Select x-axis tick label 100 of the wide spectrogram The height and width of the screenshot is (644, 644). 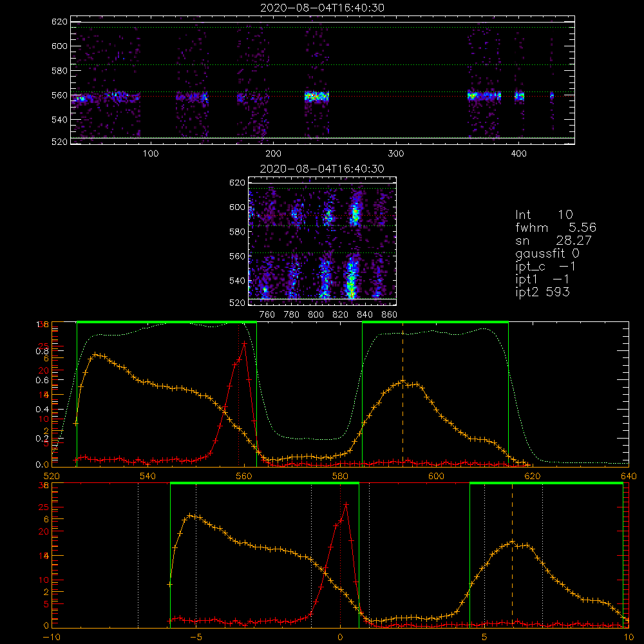click(150, 154)
